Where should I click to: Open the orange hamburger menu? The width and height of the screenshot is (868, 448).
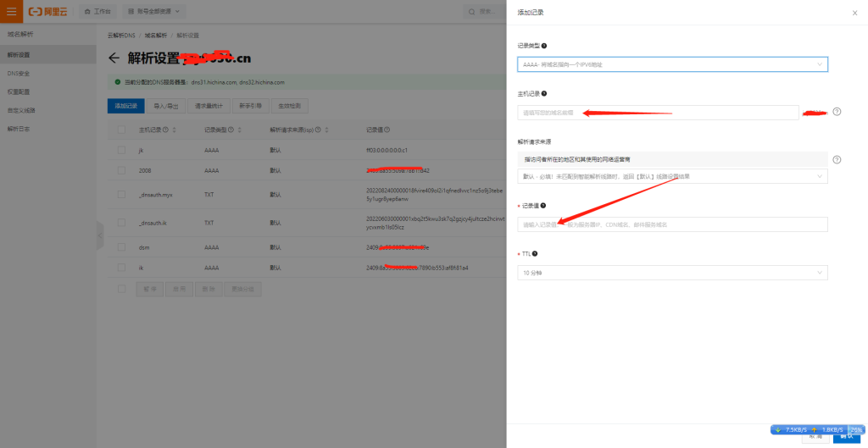12,12
